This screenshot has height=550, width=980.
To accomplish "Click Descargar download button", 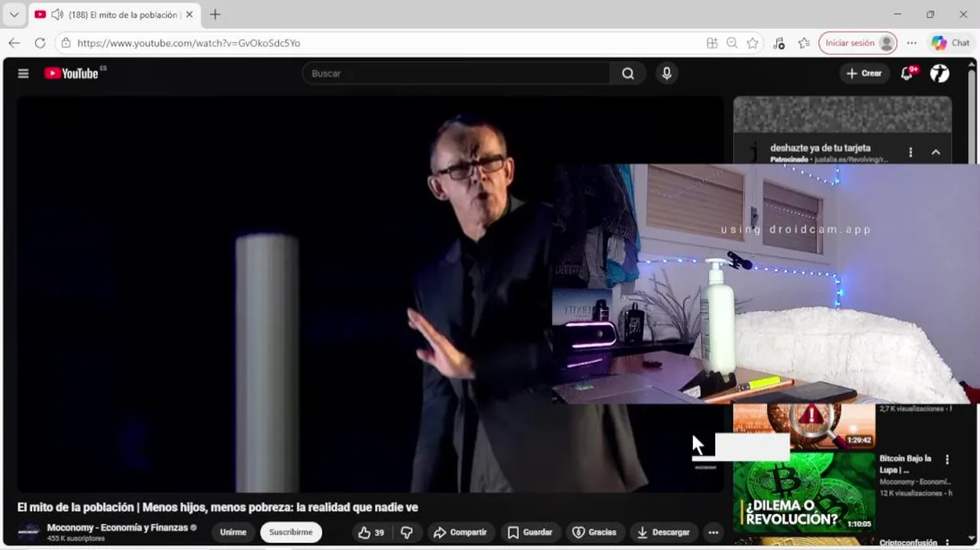I will [663, 532].
